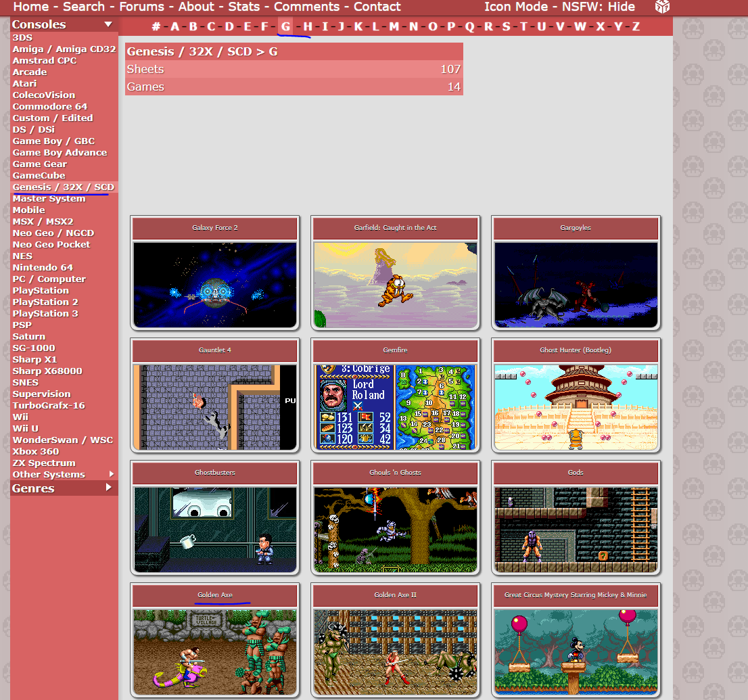Select letter # in alphabet bar
This screenshot has height=700, width=748.
pos(156,27)
